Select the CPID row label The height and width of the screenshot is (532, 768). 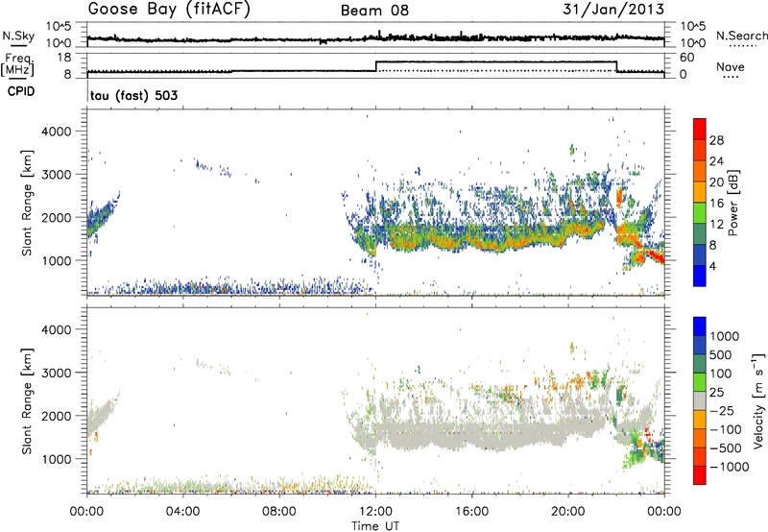click(21, 91)
